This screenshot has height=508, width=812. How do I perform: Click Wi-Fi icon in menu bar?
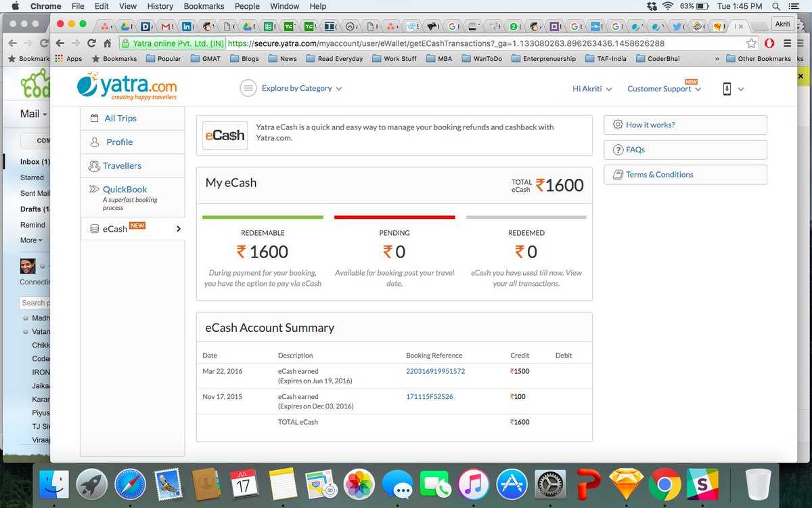point(668,6)
